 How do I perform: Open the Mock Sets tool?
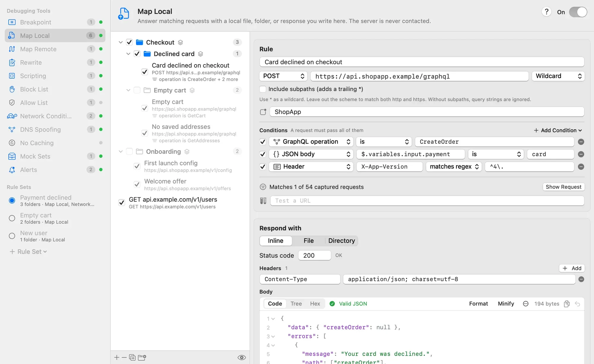[x=55, y=156]
